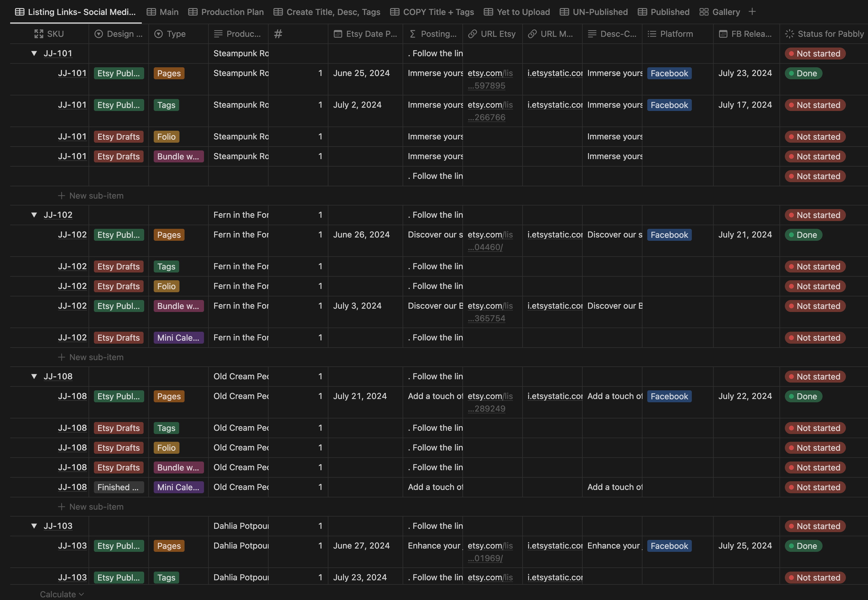Click the Etsy Date calendar icon

point(338,34)
